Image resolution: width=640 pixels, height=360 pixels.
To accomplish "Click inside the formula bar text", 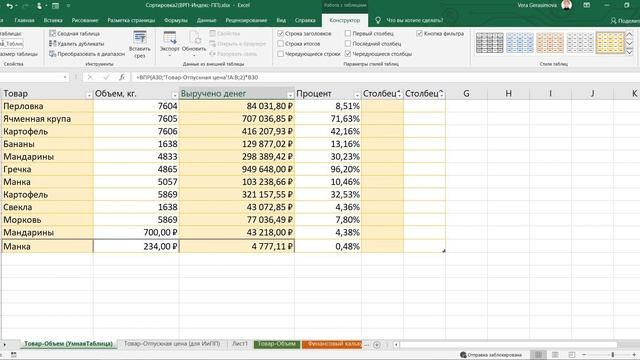I will coord(198,77).
